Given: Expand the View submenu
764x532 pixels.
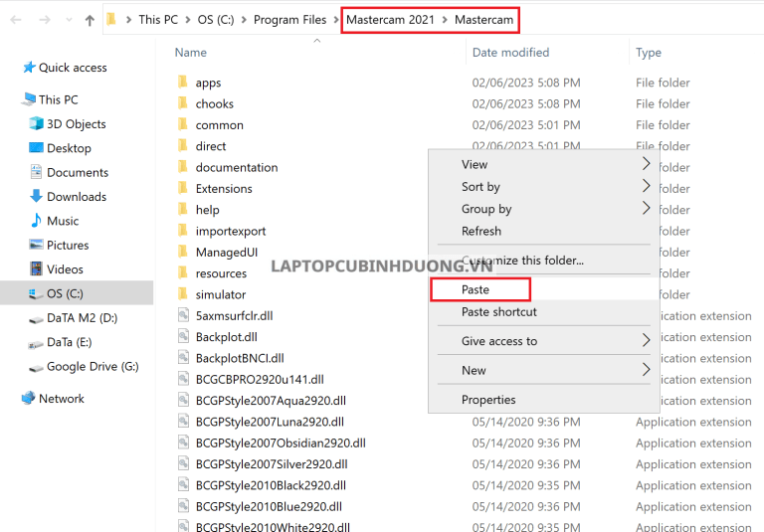Looking at the screenshot, I should click(x=646, y=164).
